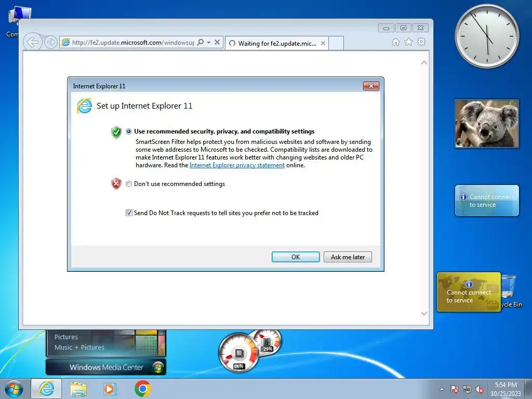
Task: Show hidden tray icons arrow
Action: pyautogui.click(x=442, y=389)
